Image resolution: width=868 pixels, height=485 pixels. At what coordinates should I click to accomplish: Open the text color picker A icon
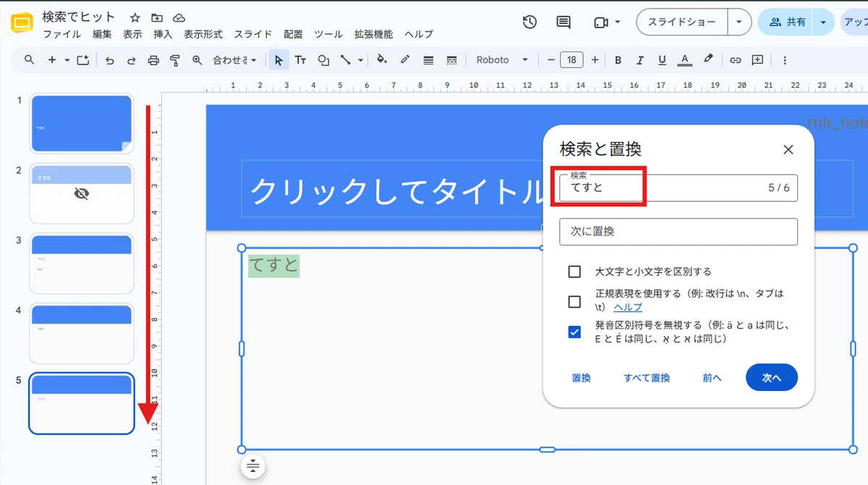(685, 60)
